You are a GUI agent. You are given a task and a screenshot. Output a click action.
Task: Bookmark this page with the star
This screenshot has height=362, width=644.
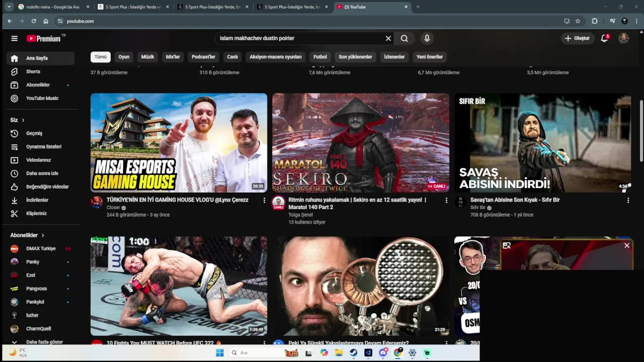tap(578, 21)
